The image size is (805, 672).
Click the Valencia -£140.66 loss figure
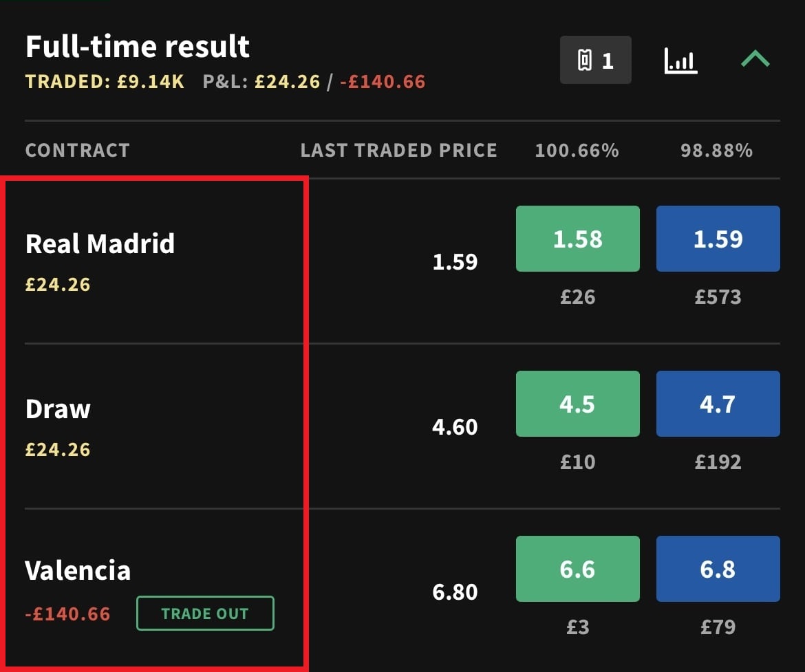(67, 614)
